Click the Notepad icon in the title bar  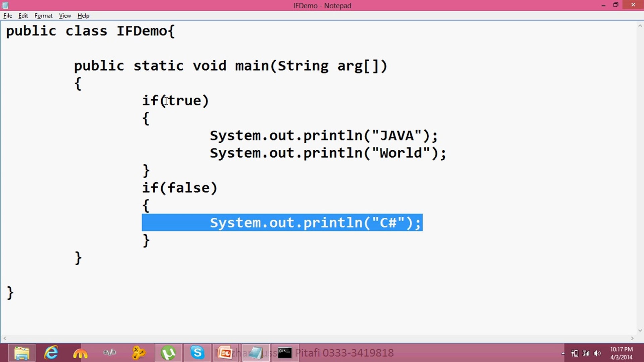5,5
